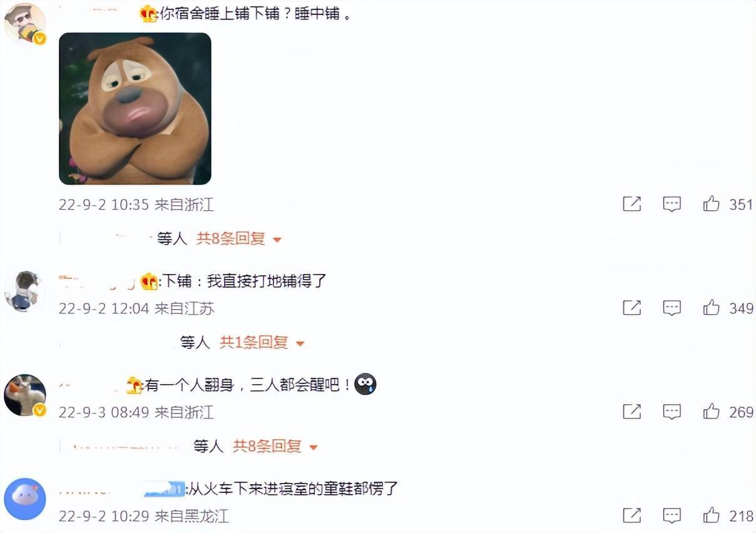756x533 pixels.
Task: Open the blue cloud avatar profile
Action: click(25, 499)
